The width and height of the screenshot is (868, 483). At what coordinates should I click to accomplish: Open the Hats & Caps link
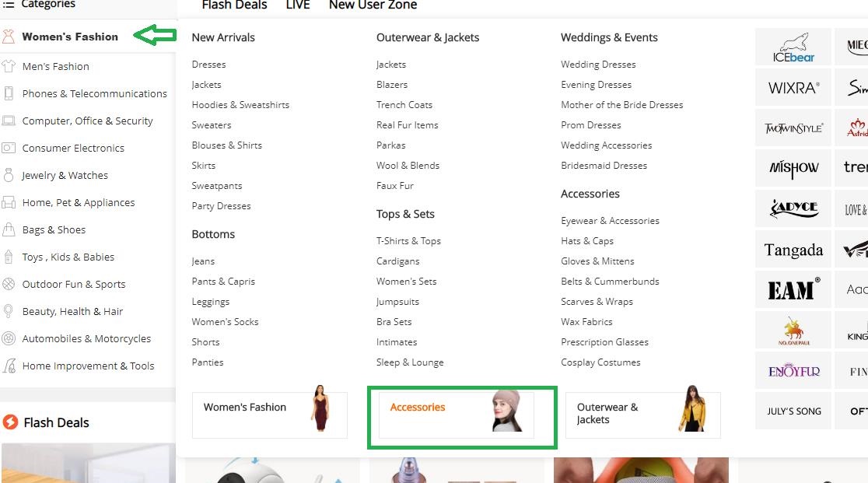pos(586,240)
